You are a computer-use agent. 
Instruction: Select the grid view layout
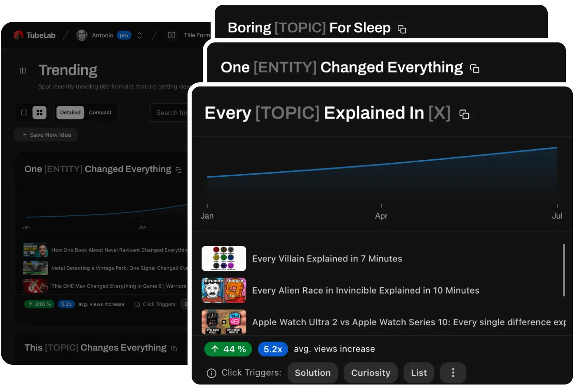coord(40,112)
